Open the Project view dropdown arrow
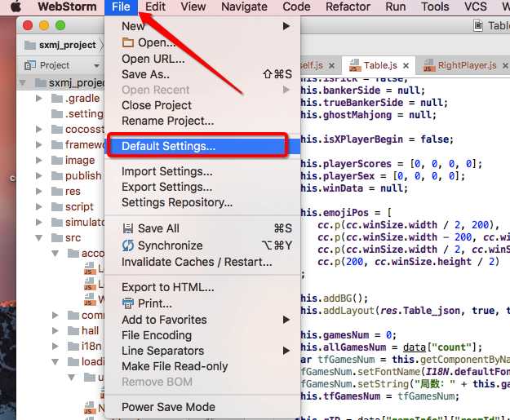The height and width of the screenshot is (420, 510). point(96,66)
